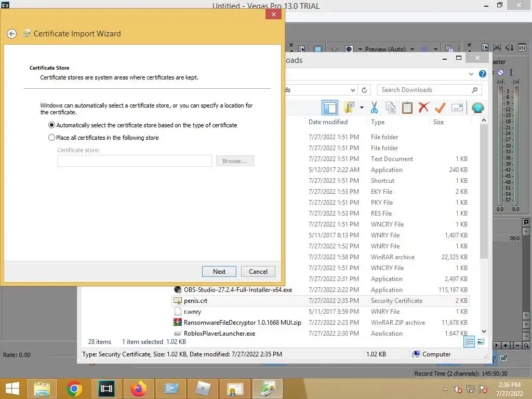Cancel the Certificate Import Wizard

pos(258,271)
